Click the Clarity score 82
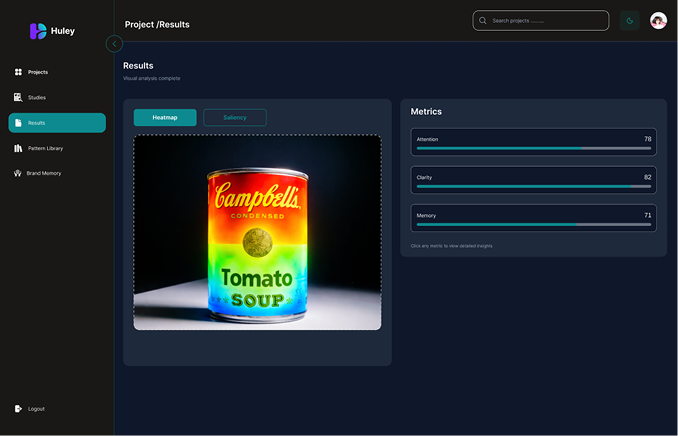Screen dimensions: 678x436 pyautogui.click(x=647, y=177)
